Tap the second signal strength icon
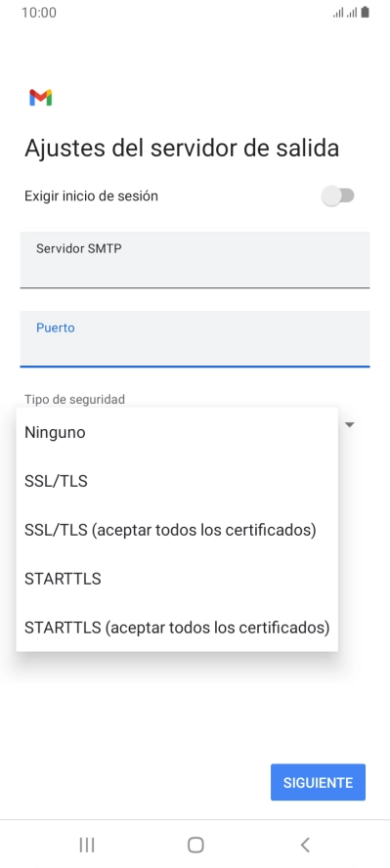390x868 pixels. [351, 12]
